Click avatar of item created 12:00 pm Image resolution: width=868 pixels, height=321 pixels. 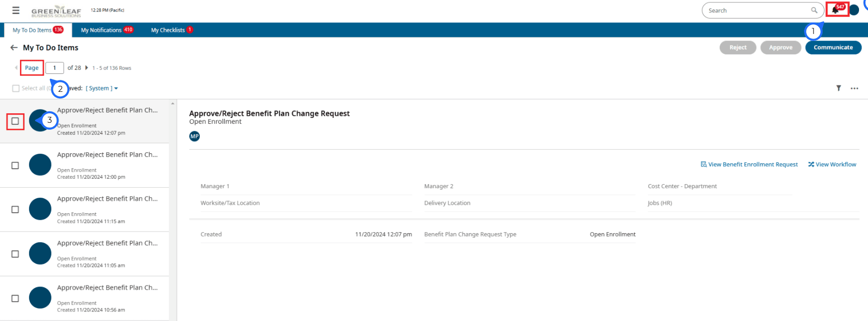40,165
